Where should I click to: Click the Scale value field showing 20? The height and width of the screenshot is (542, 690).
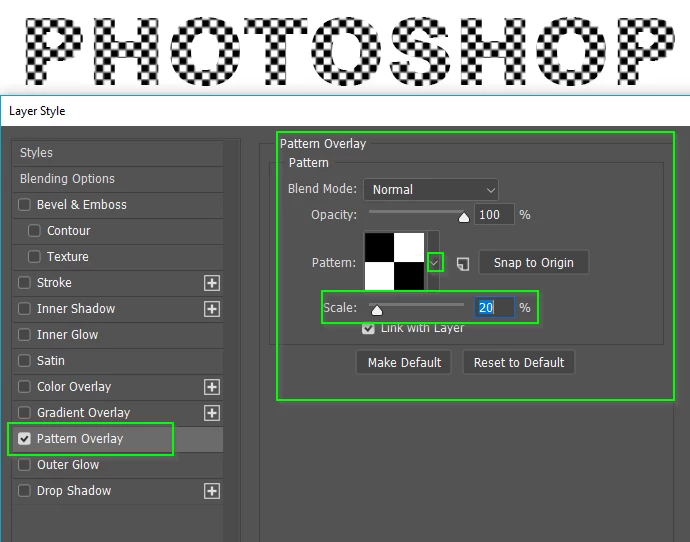tap(494, 308)
